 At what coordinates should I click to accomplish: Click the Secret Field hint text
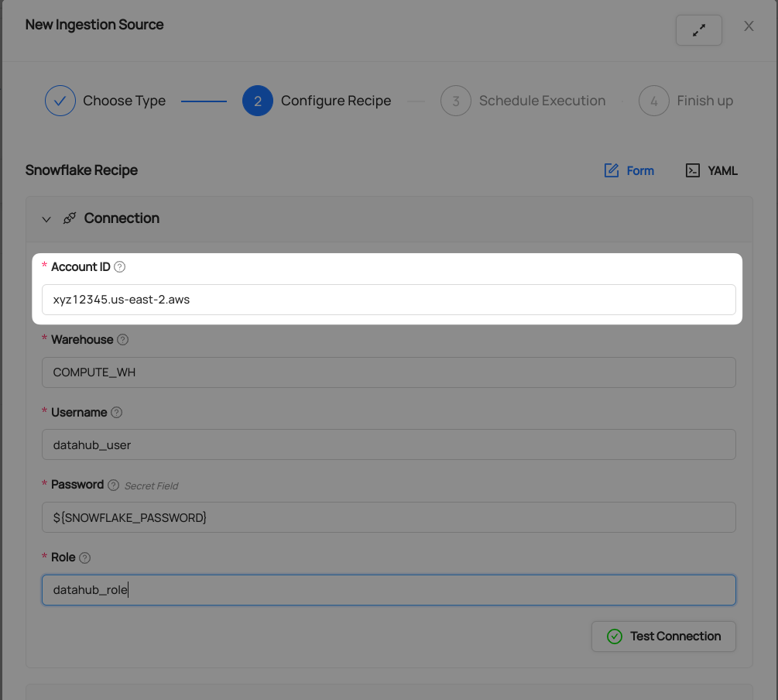point(151,486)
